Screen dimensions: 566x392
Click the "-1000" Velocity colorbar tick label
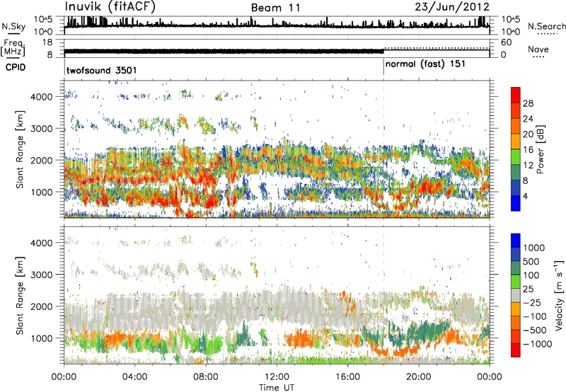click(x=537, y=344)
